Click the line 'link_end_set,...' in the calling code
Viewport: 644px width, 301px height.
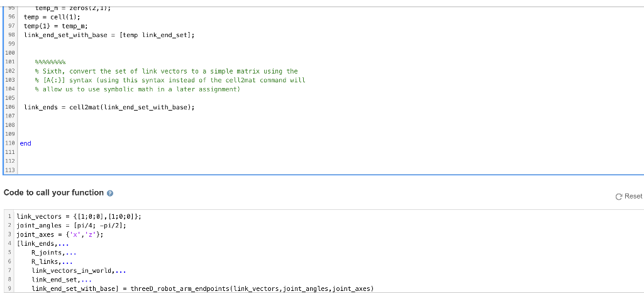(62, 280)
